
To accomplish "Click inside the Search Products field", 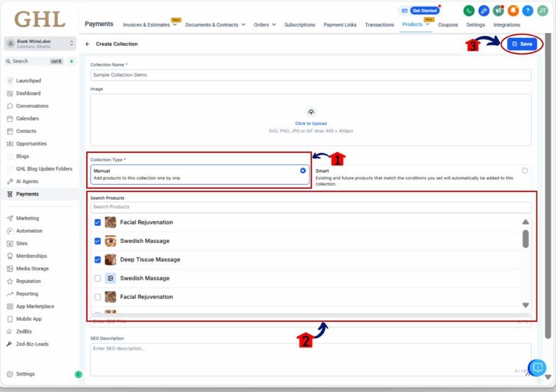I will coord(311,207).
